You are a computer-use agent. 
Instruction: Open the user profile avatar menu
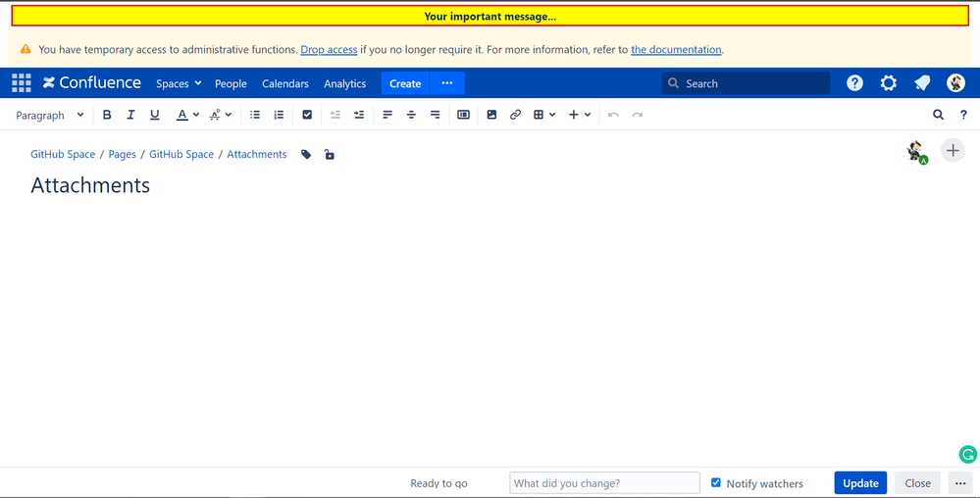tap(955, 83)
